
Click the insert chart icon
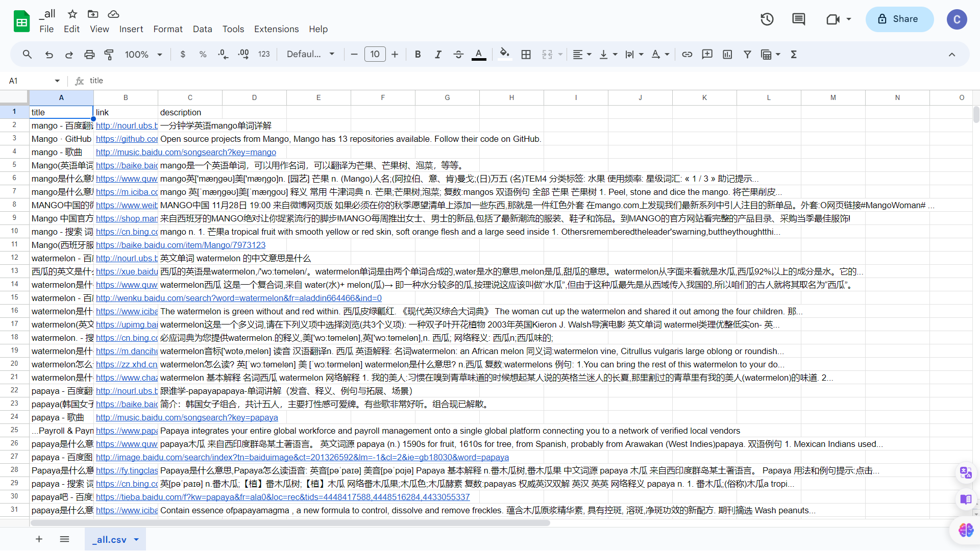coord(727,55)
